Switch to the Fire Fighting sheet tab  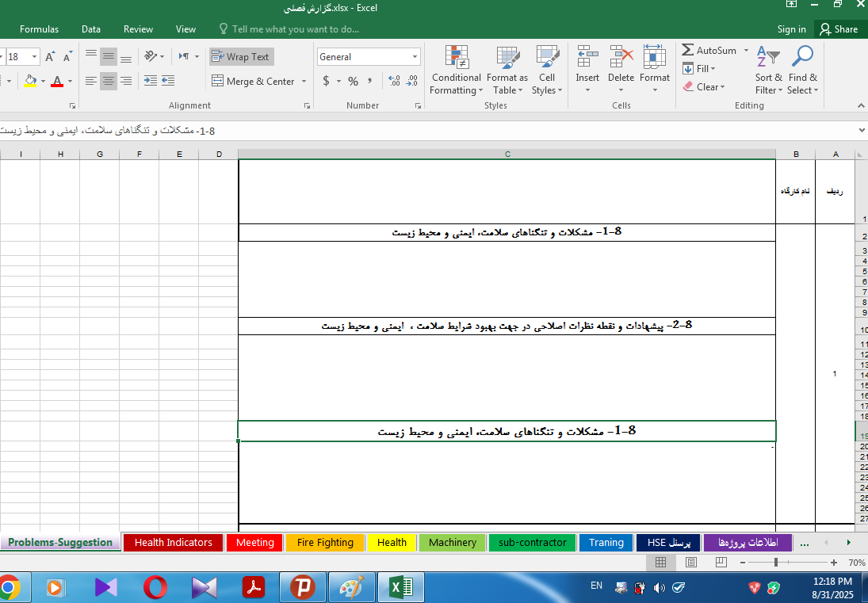325,543
